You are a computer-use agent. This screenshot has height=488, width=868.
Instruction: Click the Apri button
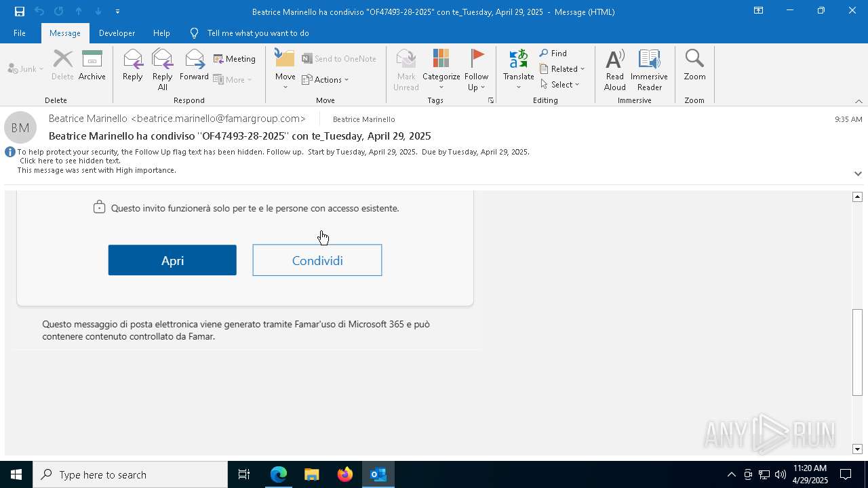[172, 260]
